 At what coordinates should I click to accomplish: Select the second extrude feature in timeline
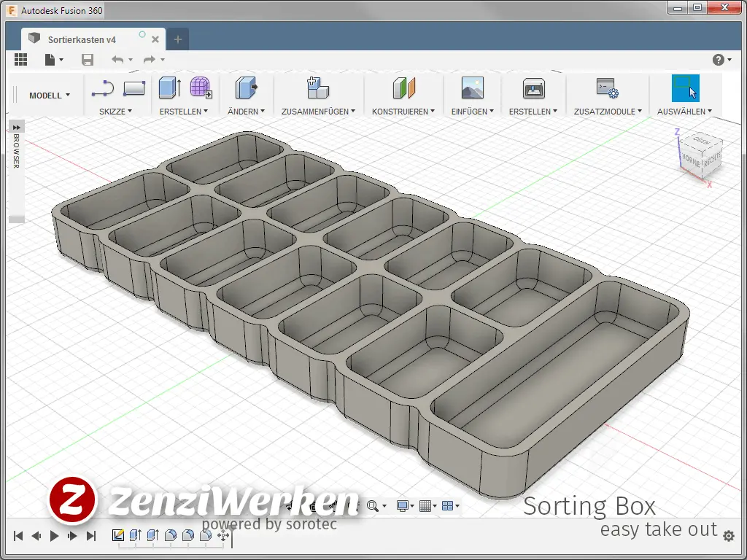153,535
